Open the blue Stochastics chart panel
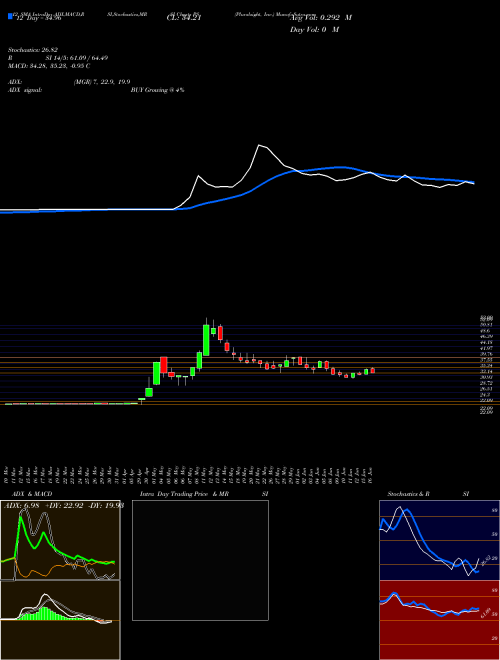This screenshot has width=500, height=660. click(x=439, y=540)
